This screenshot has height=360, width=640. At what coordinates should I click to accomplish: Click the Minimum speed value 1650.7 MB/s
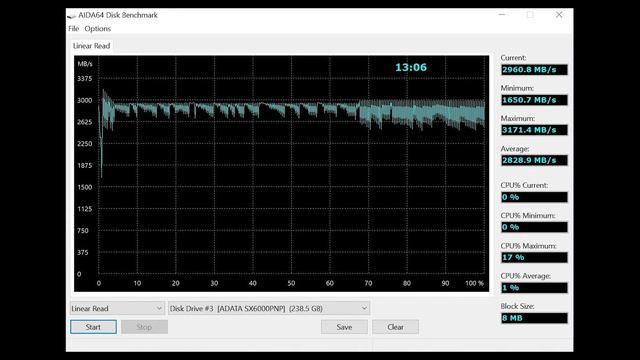[534, 100]
